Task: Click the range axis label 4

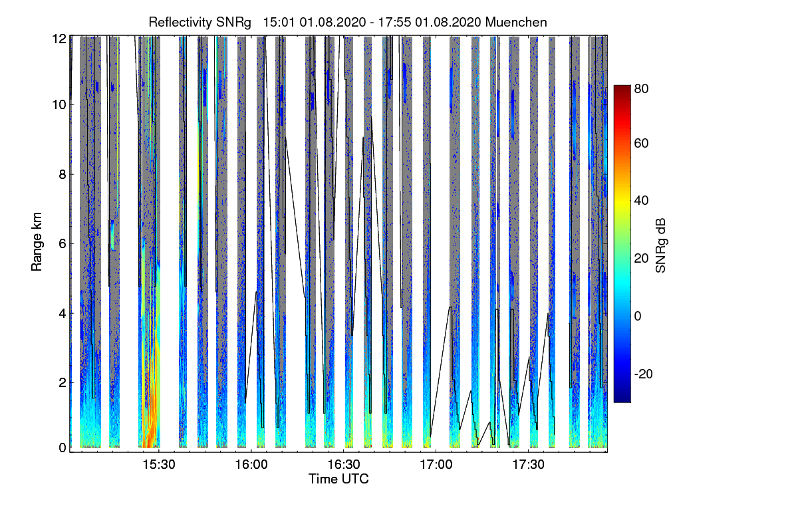Action: [x=63, y=313]
